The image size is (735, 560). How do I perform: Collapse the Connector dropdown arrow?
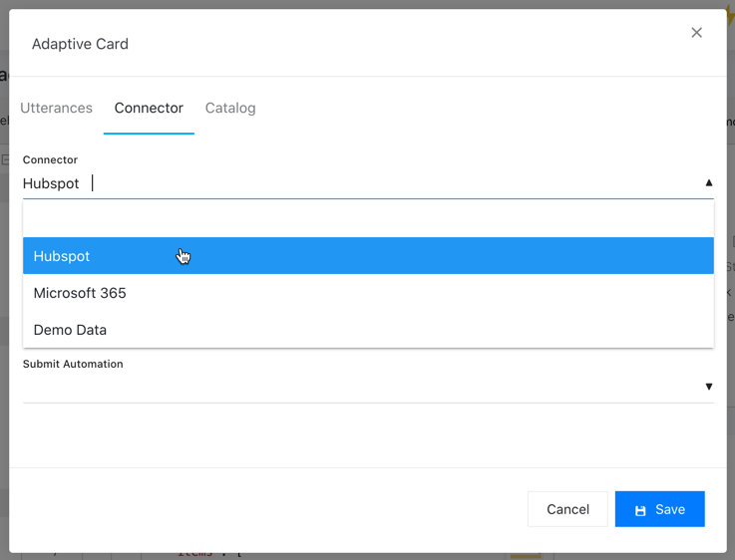[x=709, y=183]
